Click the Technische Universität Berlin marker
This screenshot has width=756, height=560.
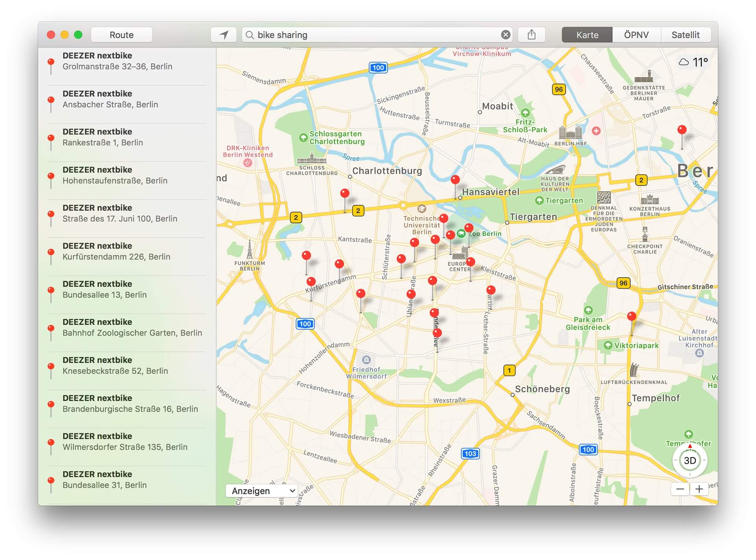(421, 209)
